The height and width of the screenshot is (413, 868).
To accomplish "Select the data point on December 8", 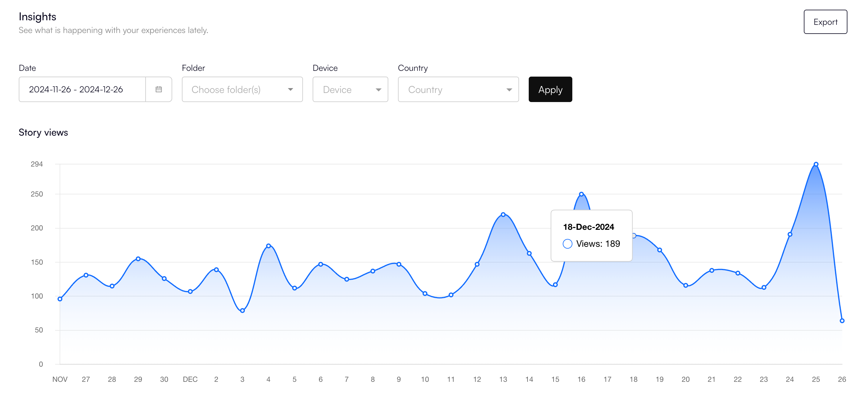I will coord(373,271).
